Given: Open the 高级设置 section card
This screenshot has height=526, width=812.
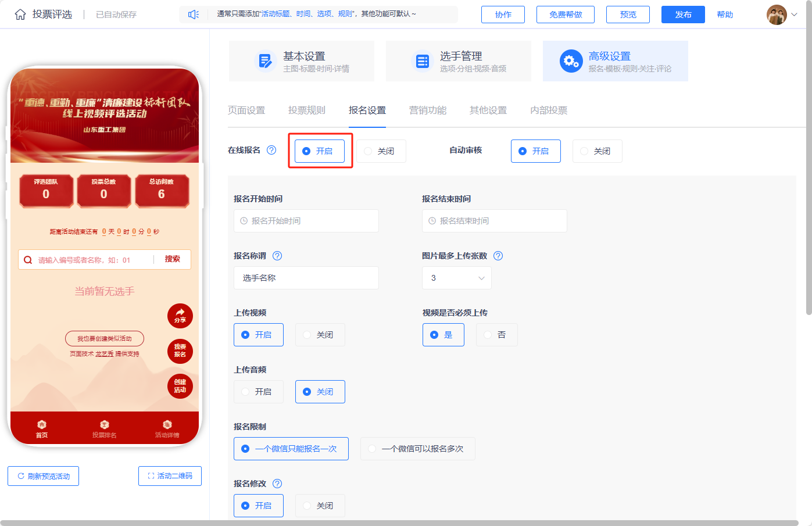Looking at the screenshot, I should click(616, 61).
